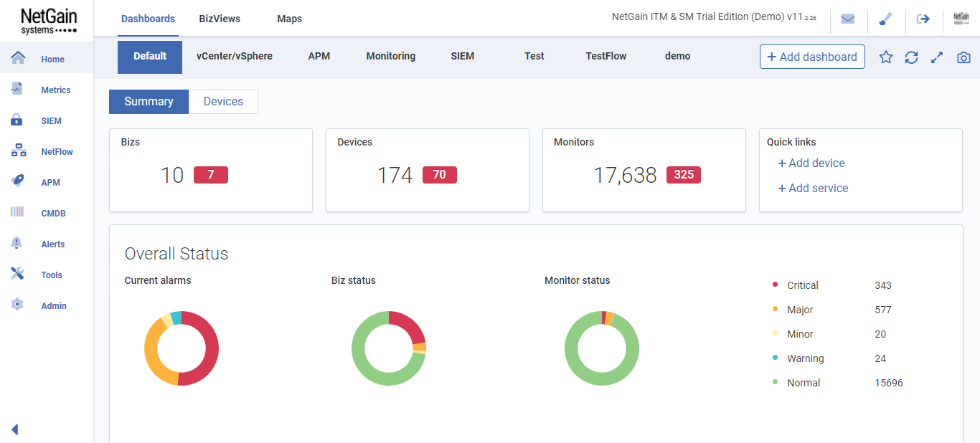Open the Tools wrench icon

[18, 274]
